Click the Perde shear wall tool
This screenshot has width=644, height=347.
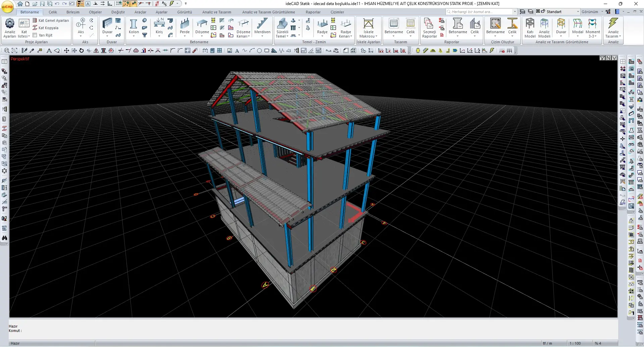point(185,26)
